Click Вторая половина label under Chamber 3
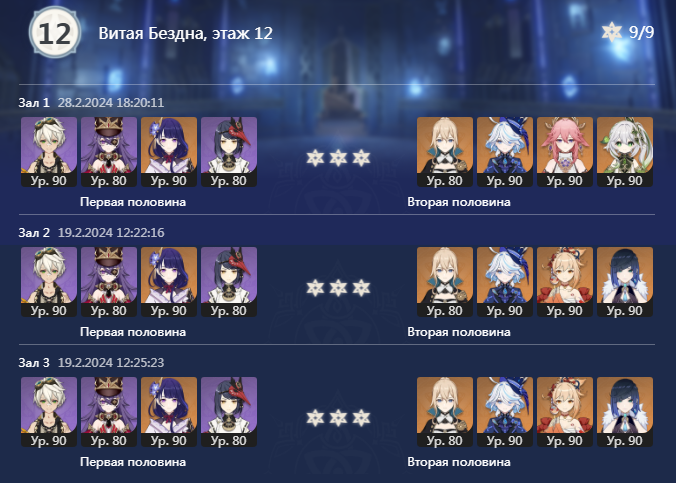The height and width of the screenshot is (483, 676). 459,462
